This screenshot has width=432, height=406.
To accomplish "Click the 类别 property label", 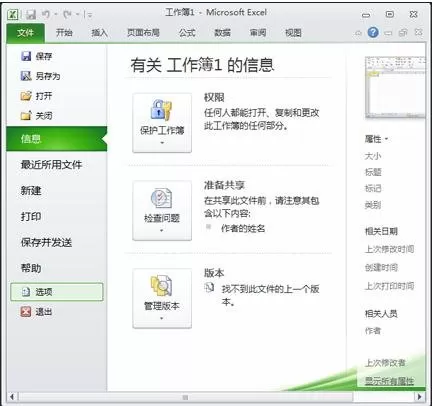I will pyautogui.click(x=373, y=205).
